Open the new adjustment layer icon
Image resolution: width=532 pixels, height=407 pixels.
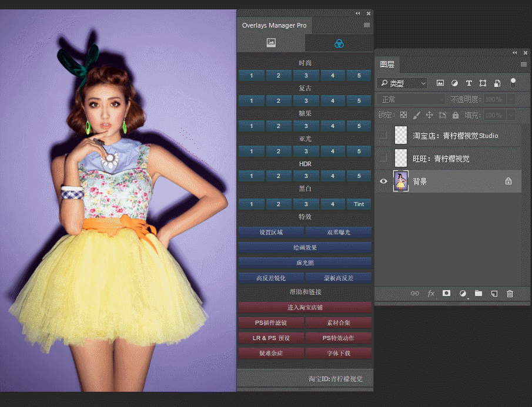[x=463, y=294]
